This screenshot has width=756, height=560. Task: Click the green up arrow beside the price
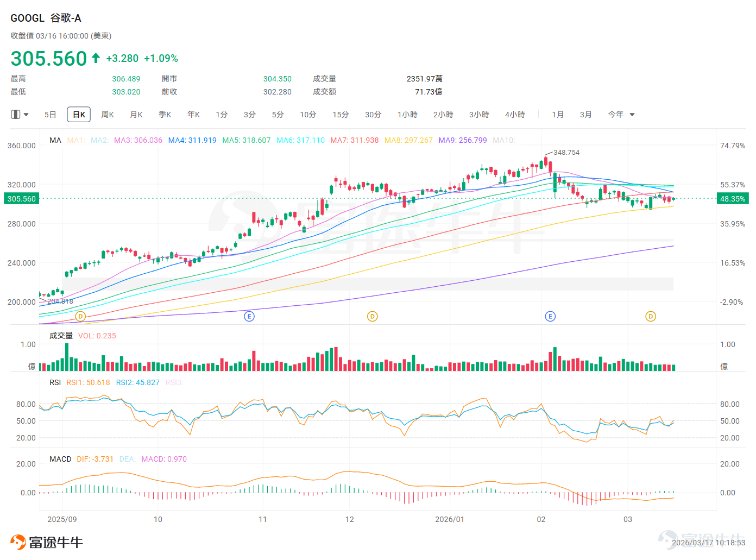click(96, 58)
